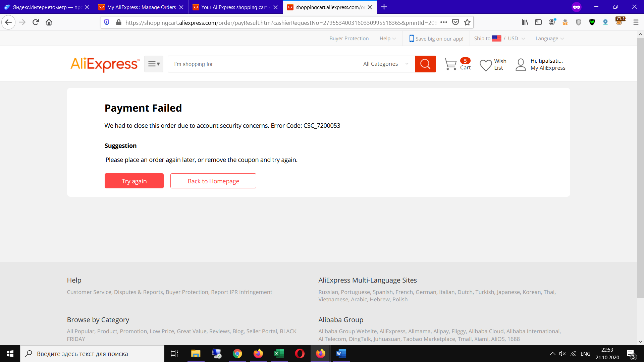
Task: View site security padlock information
Action: [118, 22]
